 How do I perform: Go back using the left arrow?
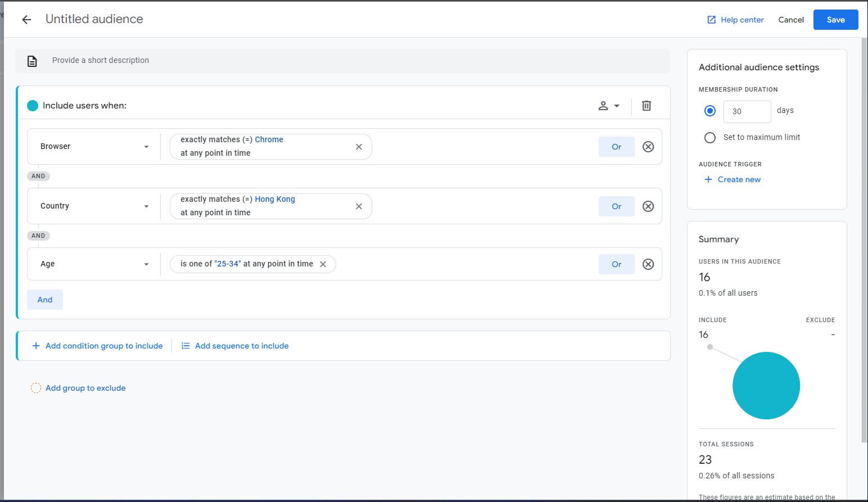pyautogui.click(x=26, y=20)
